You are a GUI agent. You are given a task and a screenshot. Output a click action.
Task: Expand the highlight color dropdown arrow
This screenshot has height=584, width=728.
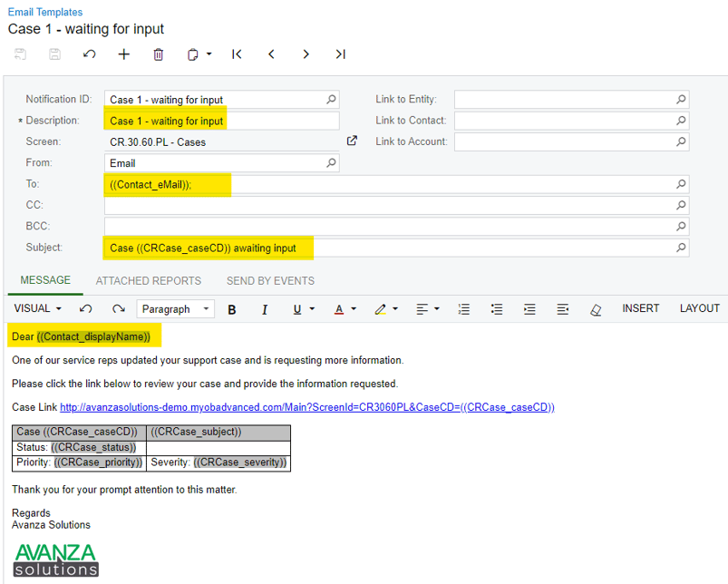[x=395, y=308]
